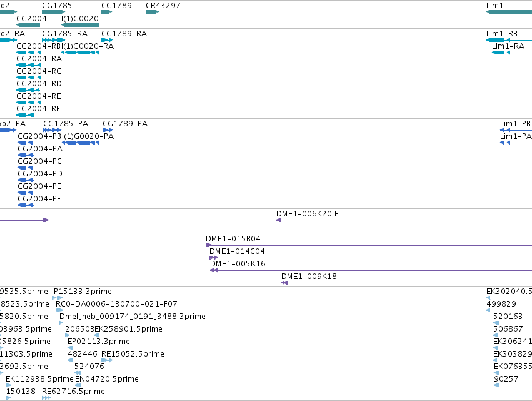Open the CG2004-RA transcript

pyautogui.click(x=29, y=65)
